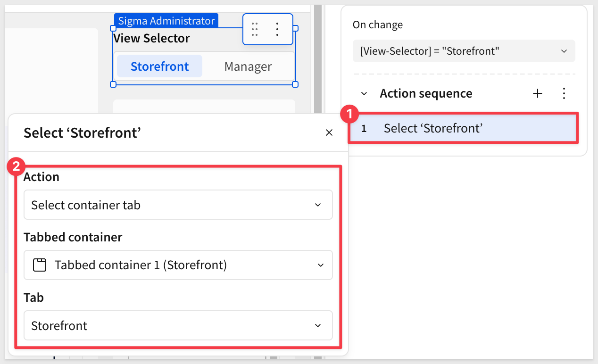Close the Select 'Storefront' popup
598x364 pixels.
click(329, 133)
